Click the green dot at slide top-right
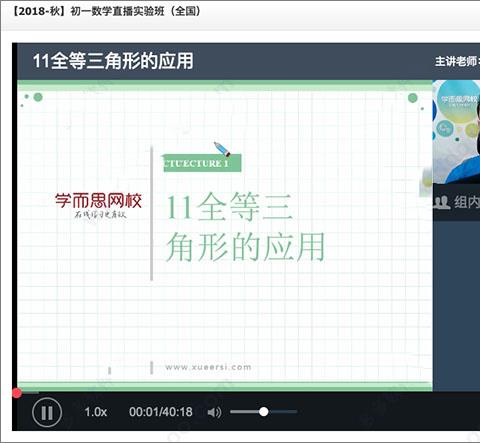The image size is (480, 443). pyautogui.click(x=413, y=98)
